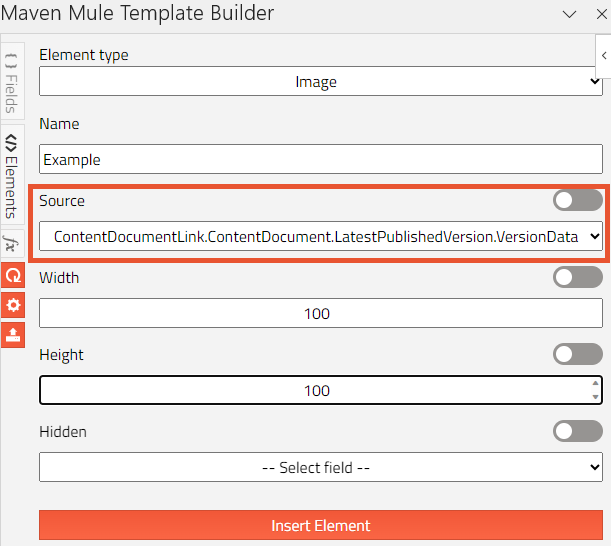Screen dimensions: 611x546
Task: Click the Width input showing 100
Action: (x=321, y=313)
